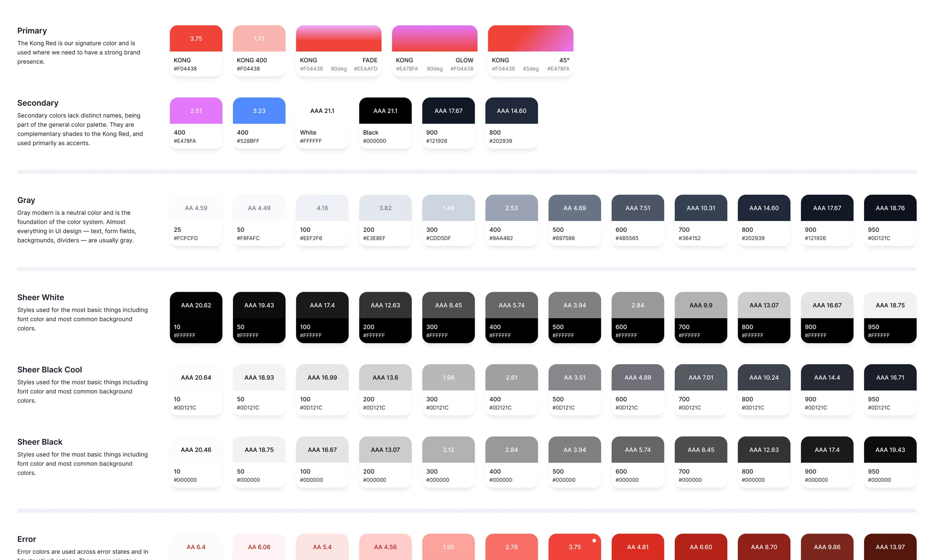Select the KONG #F04438 swatch labeled 3.75
This screenshot has width=934, height=560.
coord(196,51)
